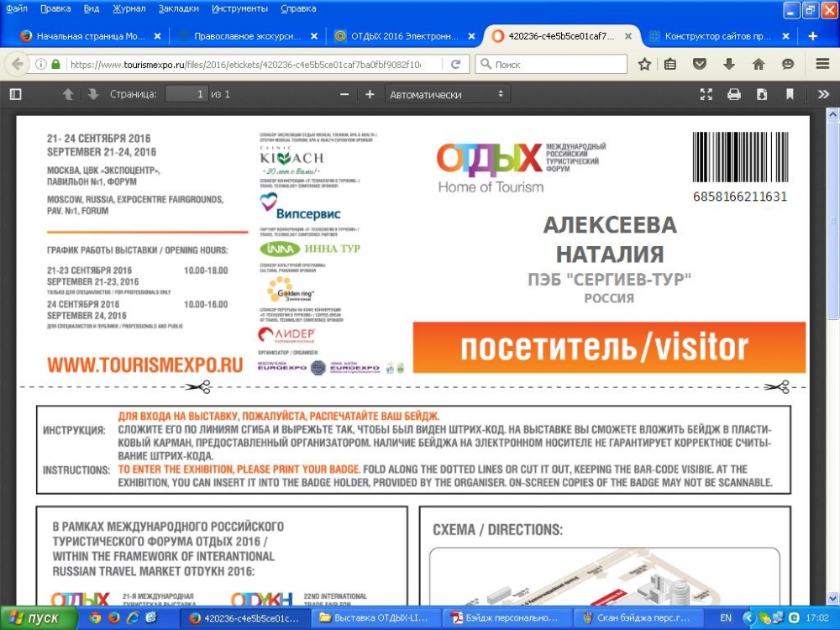Viewport: 840px width, 630px height.
Task: Print the PDF document
Action: point(734,94)
